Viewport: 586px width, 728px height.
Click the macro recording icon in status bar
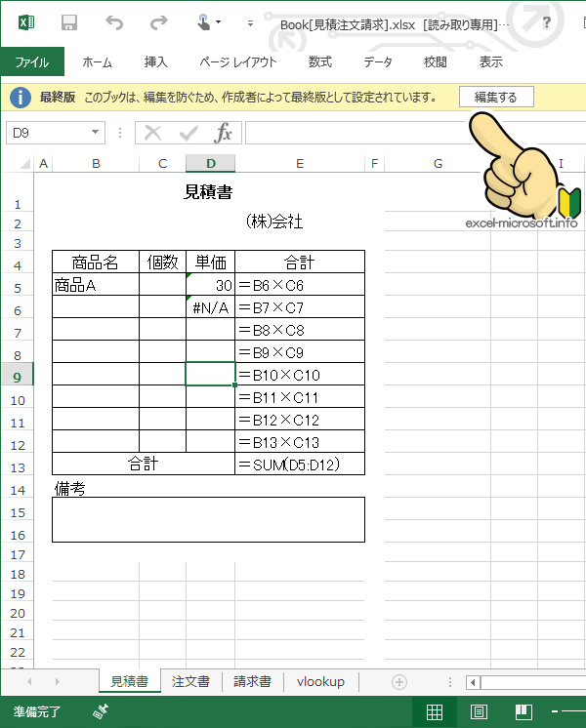click(x=101, y=711)
